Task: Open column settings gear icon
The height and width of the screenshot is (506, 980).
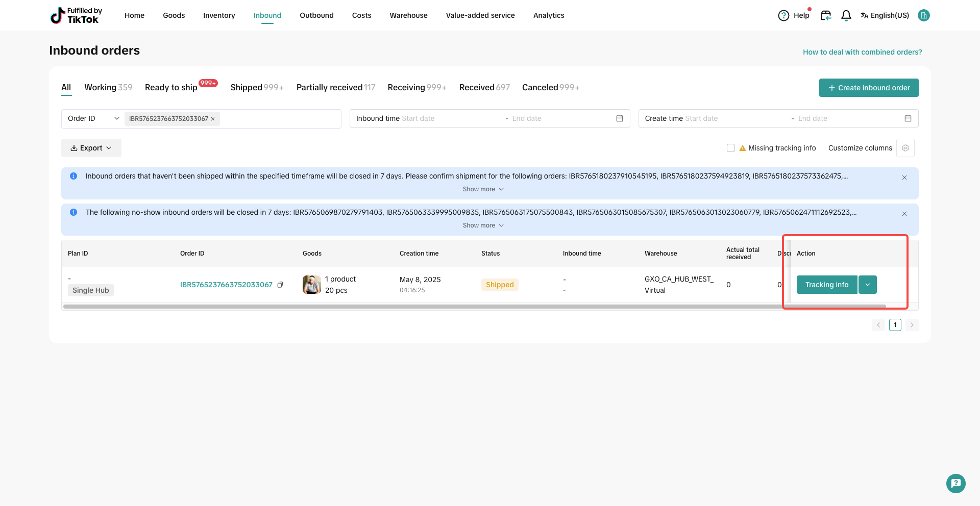Action: (905, 148)
